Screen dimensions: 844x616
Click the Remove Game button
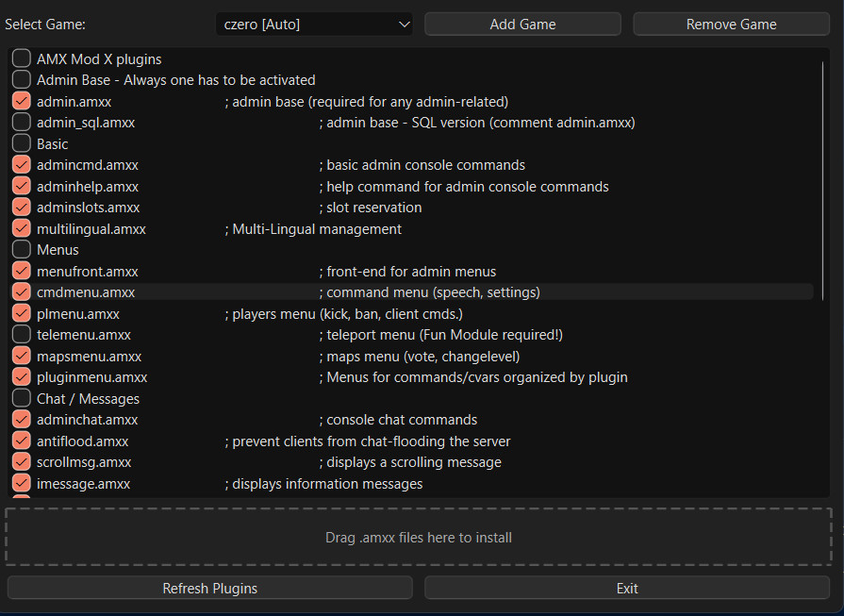click(731, 24)
